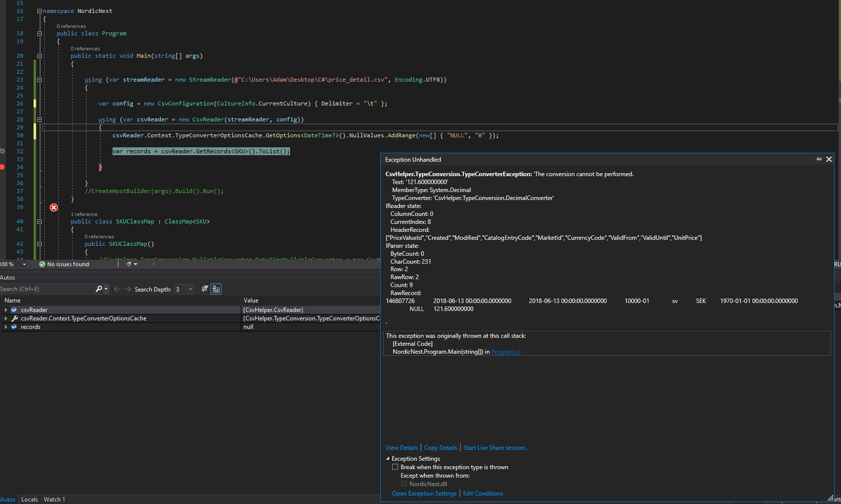The width and height of the screenshot is (841, 504).
Task: Expand the csvReader node in Autos
Action: click(5, 309)
